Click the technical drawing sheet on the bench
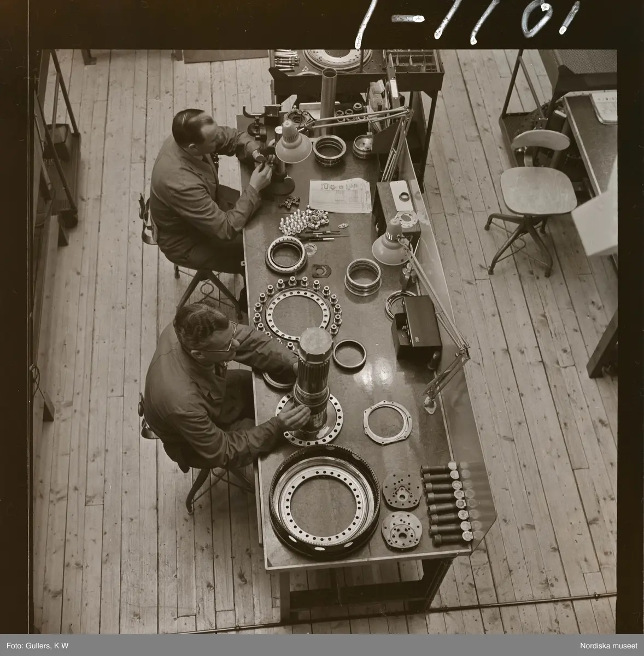Viewport: 644px width, 656px height. [341, 196]
